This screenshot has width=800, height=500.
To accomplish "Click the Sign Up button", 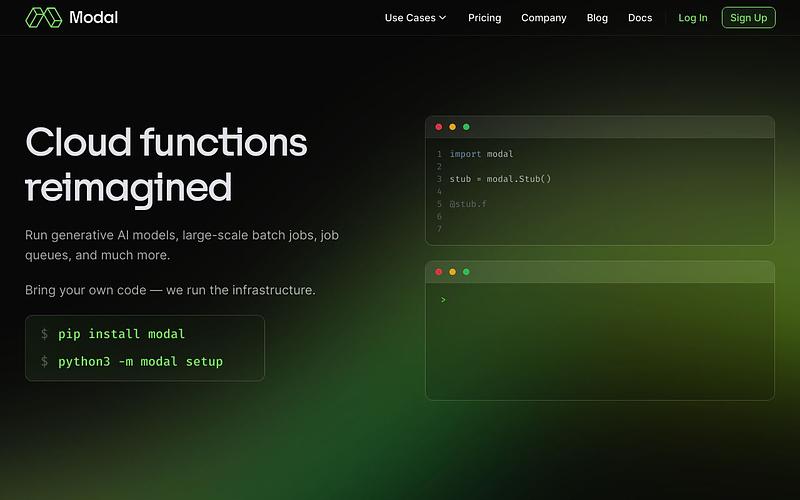I will [x=748, y=18].
